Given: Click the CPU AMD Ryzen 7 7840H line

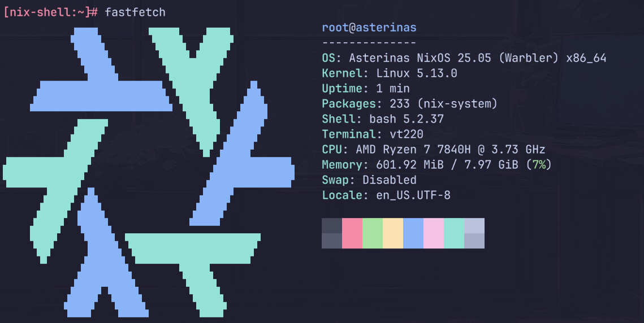Looking at the screenshot, I should click(x=433, y=150).
